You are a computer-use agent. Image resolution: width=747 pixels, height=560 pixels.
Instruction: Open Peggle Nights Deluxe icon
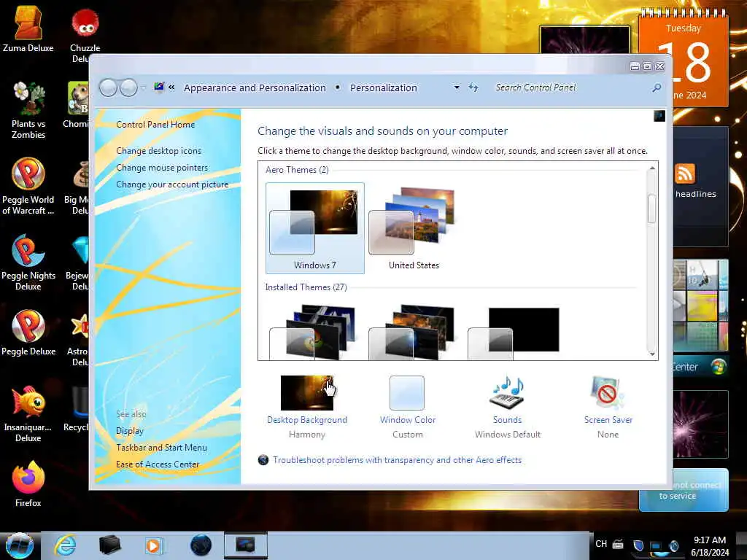[28, 262]
